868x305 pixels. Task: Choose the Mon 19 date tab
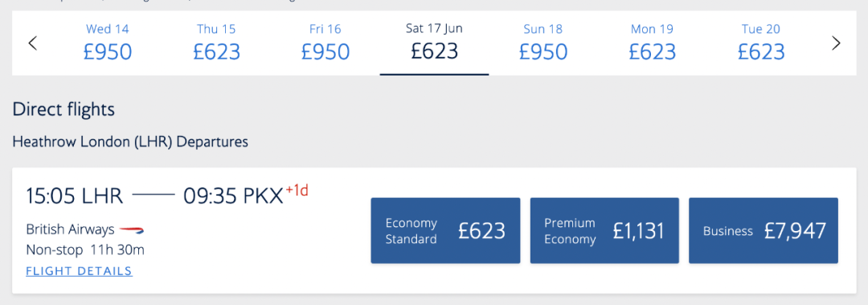click(652, 43)
